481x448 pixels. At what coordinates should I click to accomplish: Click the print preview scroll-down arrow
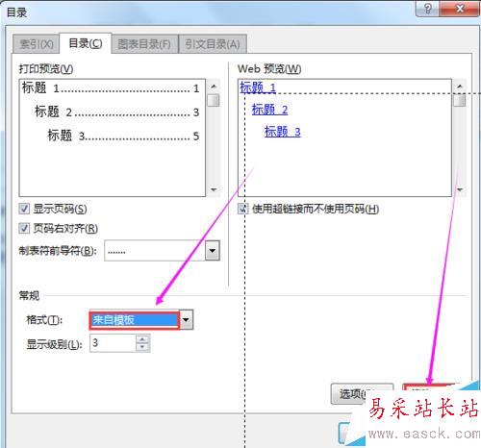214,189
